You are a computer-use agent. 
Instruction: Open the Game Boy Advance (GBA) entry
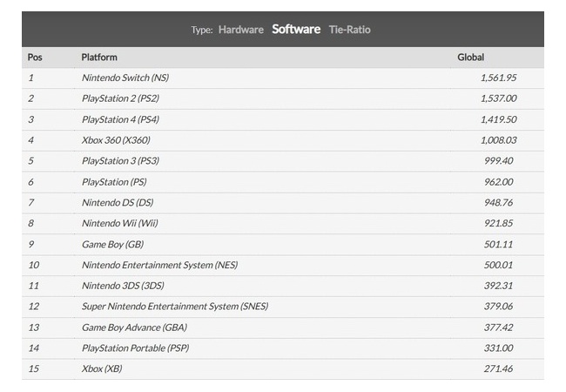tap(134, 328)
